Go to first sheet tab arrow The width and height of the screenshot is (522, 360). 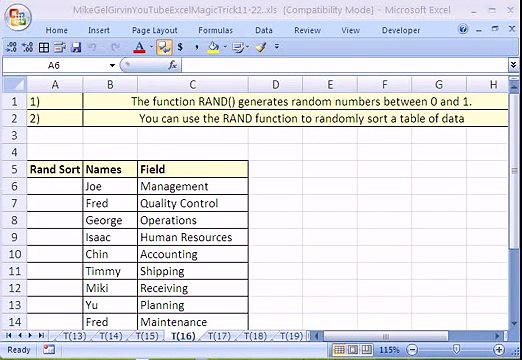point(9,335)
